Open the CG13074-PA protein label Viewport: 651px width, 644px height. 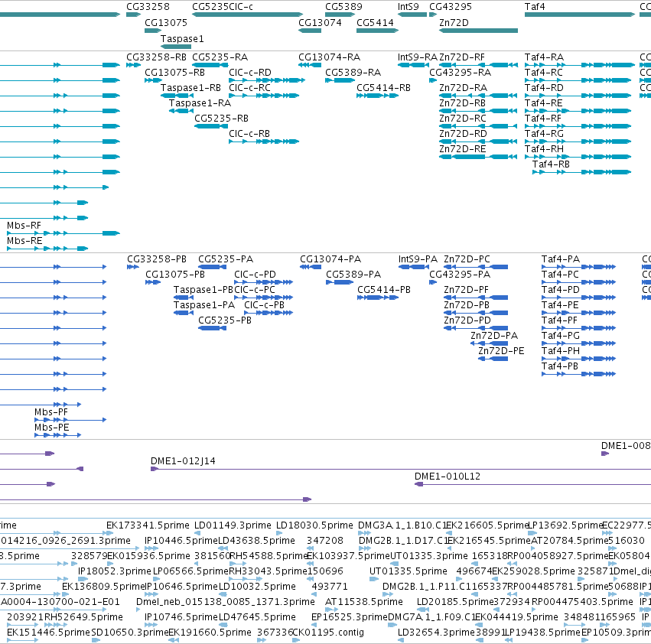330,259
